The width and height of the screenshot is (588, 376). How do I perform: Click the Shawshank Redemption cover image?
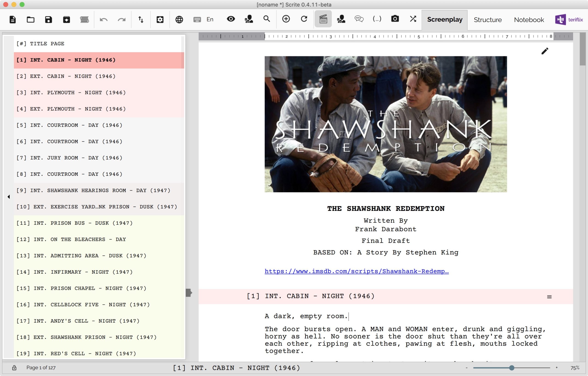coord(386,124)
